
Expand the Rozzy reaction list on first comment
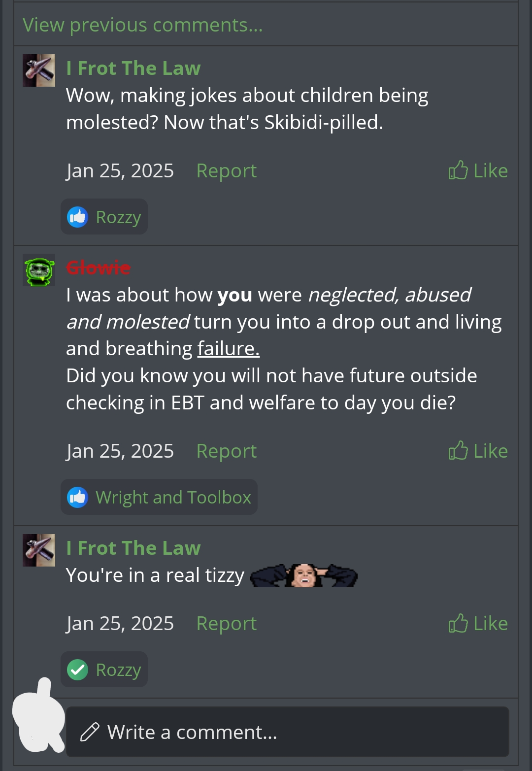[x=104, y=216]
